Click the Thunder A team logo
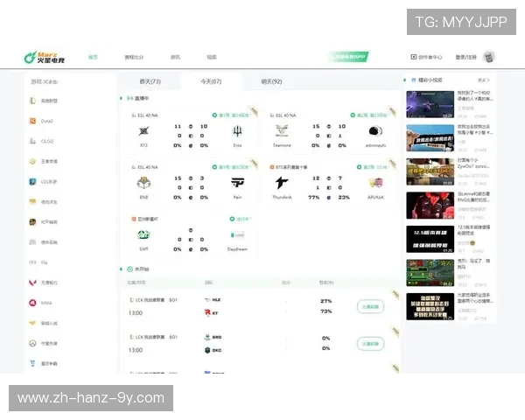This screenshot has height=420, width=525. click(x=282, y=183)
